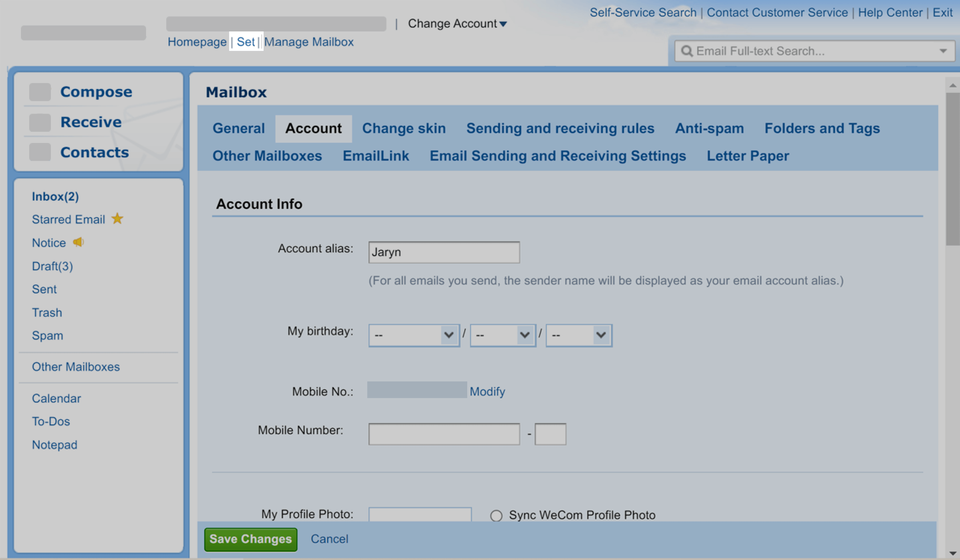Click the speaker icon next to Notice

point(79,242)
